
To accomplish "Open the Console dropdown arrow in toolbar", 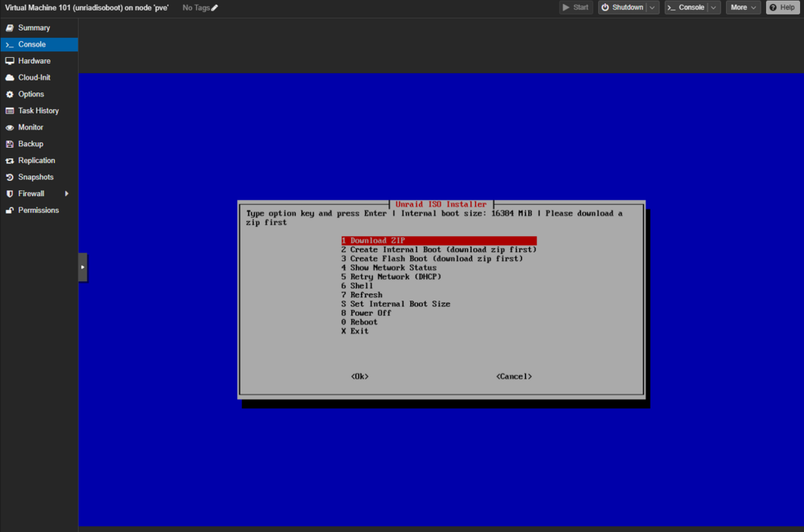I will click(714, 7).
